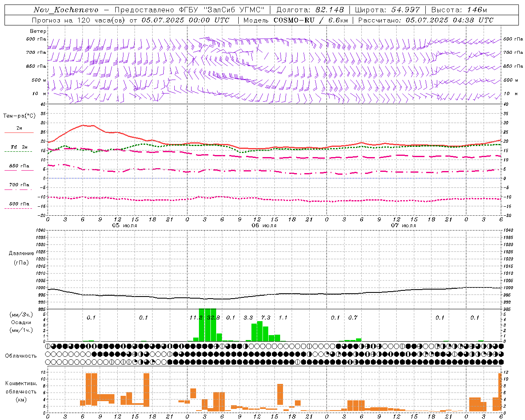The height and width of the screenshot is (420, 525).
Task: Click the '(мм/1ч.)' unit label
Action: pos(21,330)
